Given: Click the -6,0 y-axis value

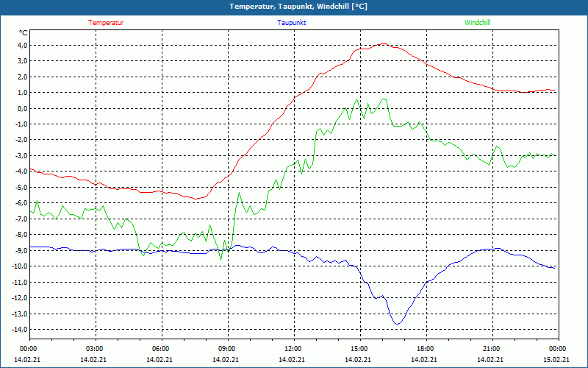Looking at the screenshot, I should [x=21, y=203].
